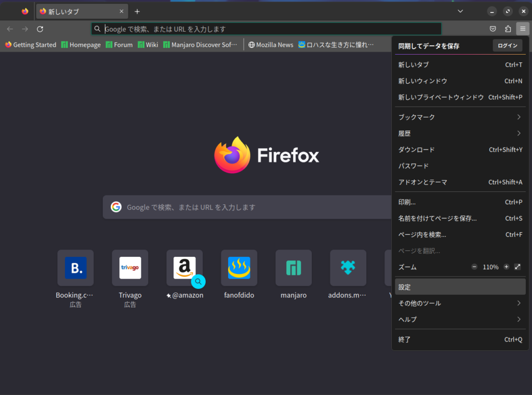
Task: Open a new tab with plus button
Action: pyautogui.click(x=137, y=11)
